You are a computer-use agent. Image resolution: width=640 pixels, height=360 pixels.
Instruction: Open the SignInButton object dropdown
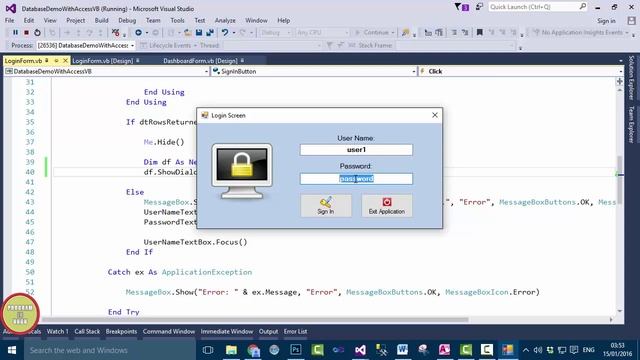[413, 71]
